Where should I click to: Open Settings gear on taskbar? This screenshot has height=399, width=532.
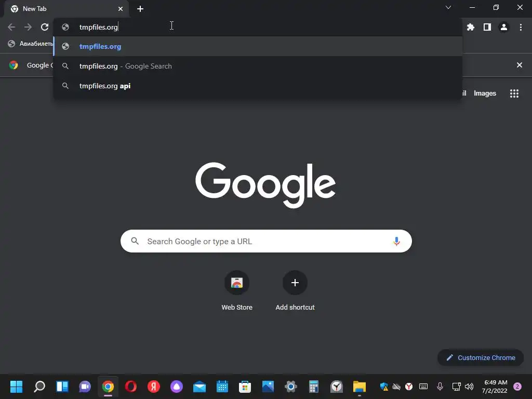pos(291,387)
